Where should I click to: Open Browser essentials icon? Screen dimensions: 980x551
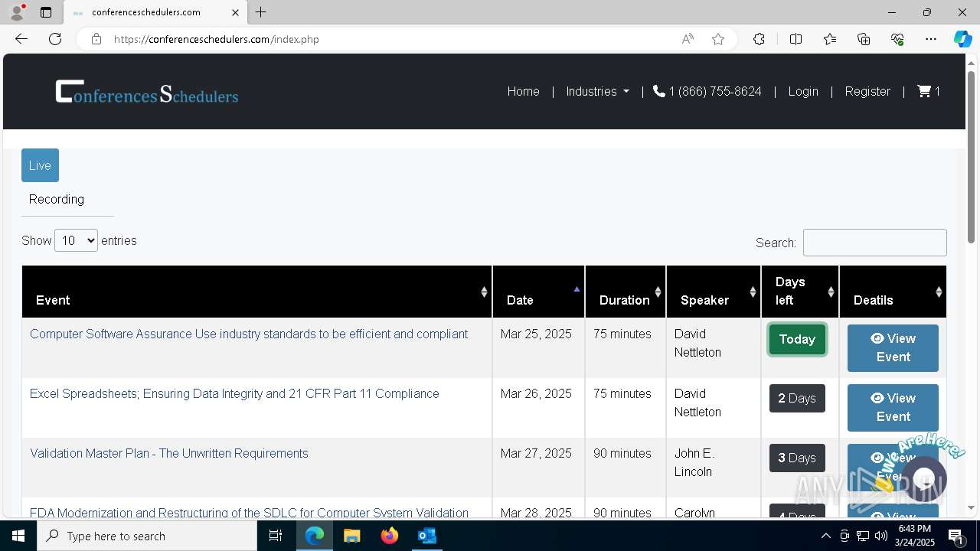pyautogui.click(x=897, y=39)
